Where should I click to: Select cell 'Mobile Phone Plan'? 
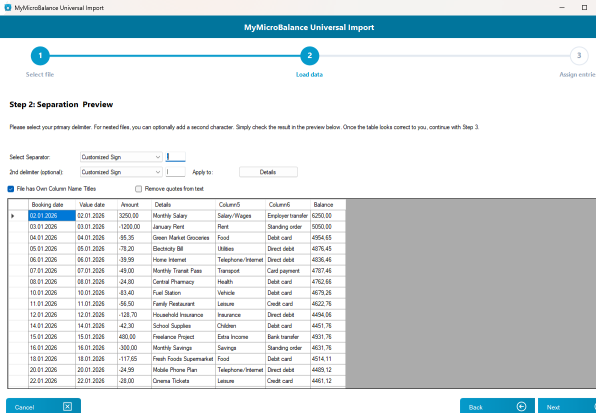[183, 370]
